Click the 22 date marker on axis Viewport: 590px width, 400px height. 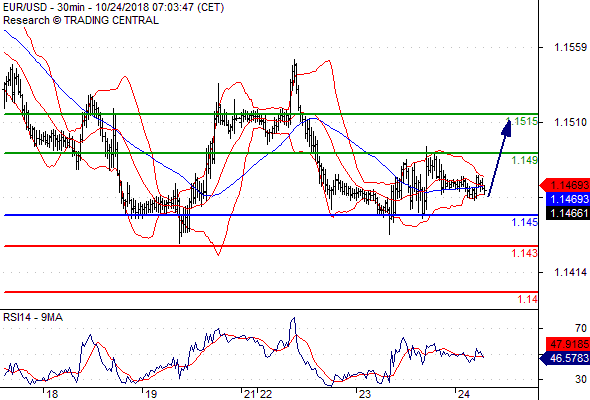coord(266,394)
